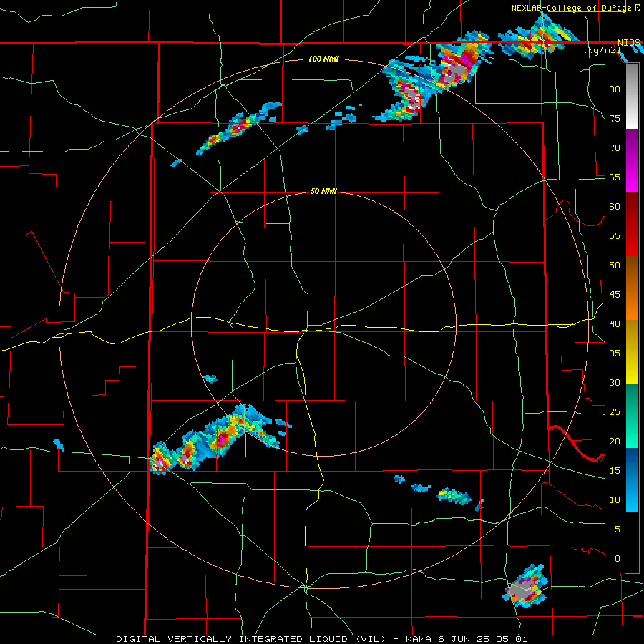Pick the brown segment of the color bar
644x644 pixels.
click(x=632, y=273)
